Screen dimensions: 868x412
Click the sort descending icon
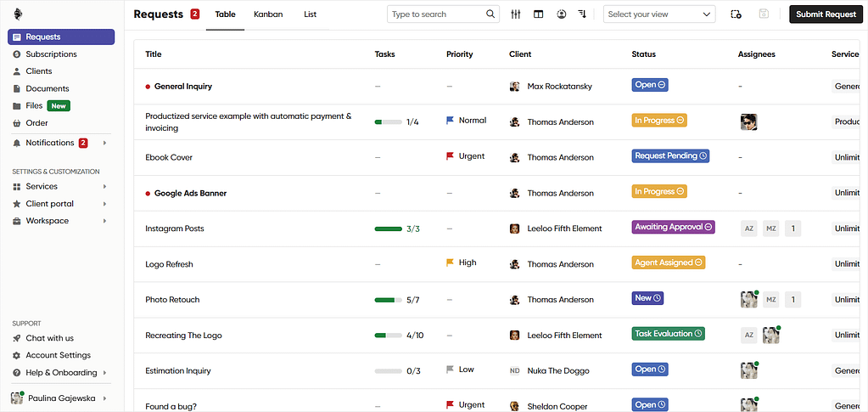(582, 14)
